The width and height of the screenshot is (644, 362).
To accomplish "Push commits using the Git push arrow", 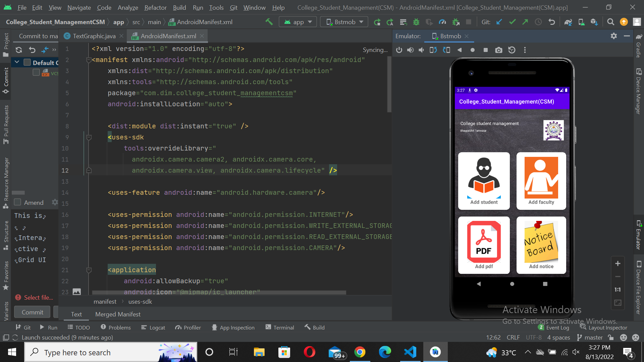I will point(525,22).
